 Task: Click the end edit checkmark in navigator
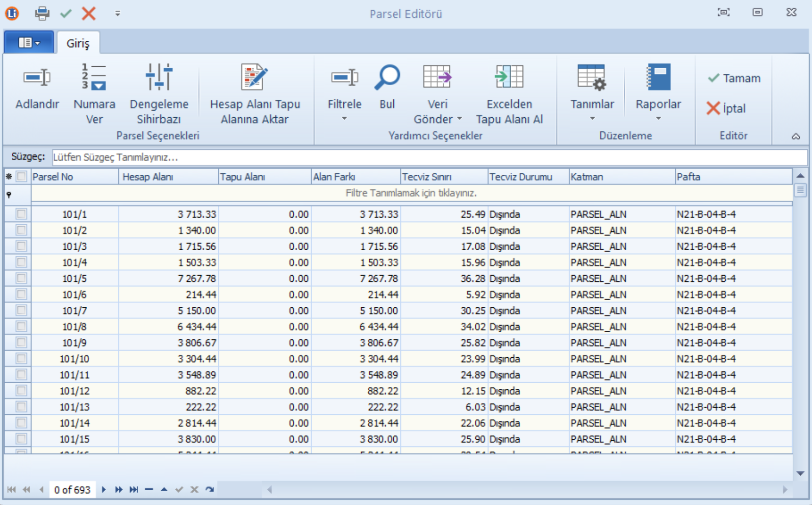(x=179, y=490)
